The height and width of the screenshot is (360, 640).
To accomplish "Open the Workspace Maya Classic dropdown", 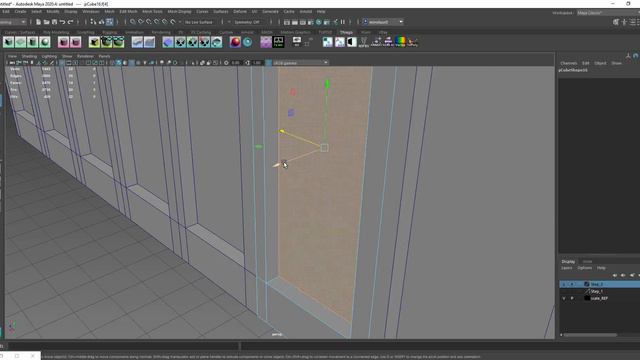I will tap(608, 13).
